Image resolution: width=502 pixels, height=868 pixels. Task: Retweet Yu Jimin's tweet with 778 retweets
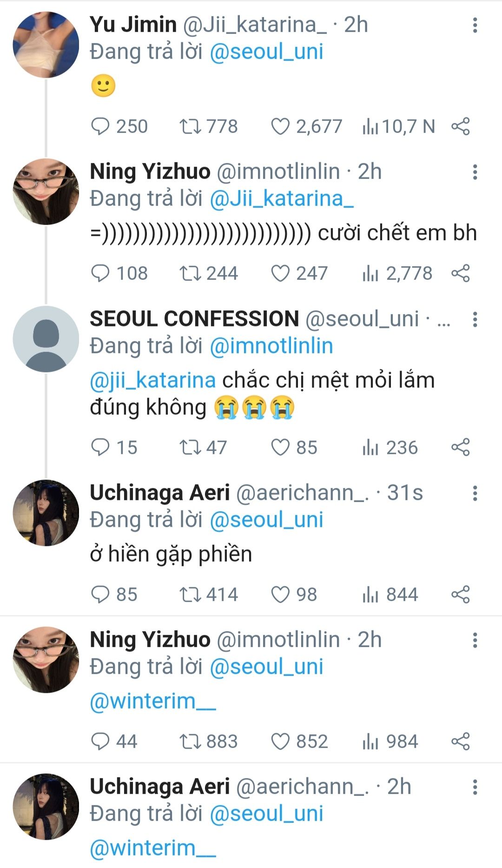[x=190, y=126]
